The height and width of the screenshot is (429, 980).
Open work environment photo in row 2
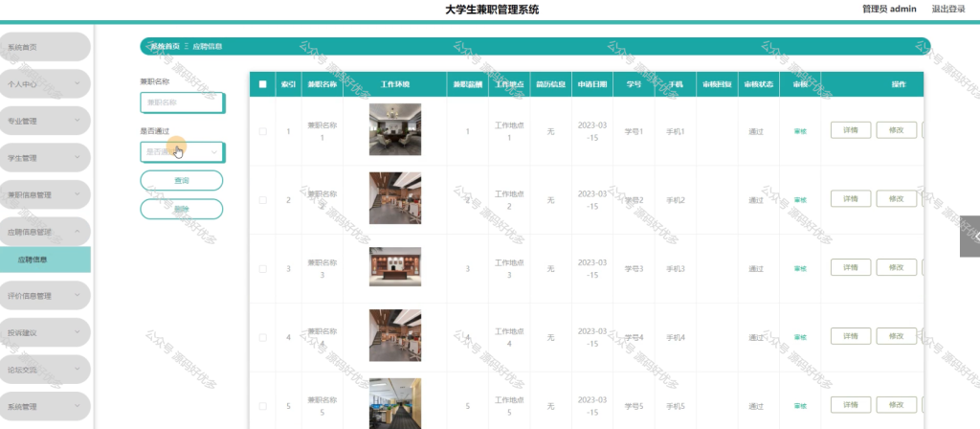[x=395, y=198]
